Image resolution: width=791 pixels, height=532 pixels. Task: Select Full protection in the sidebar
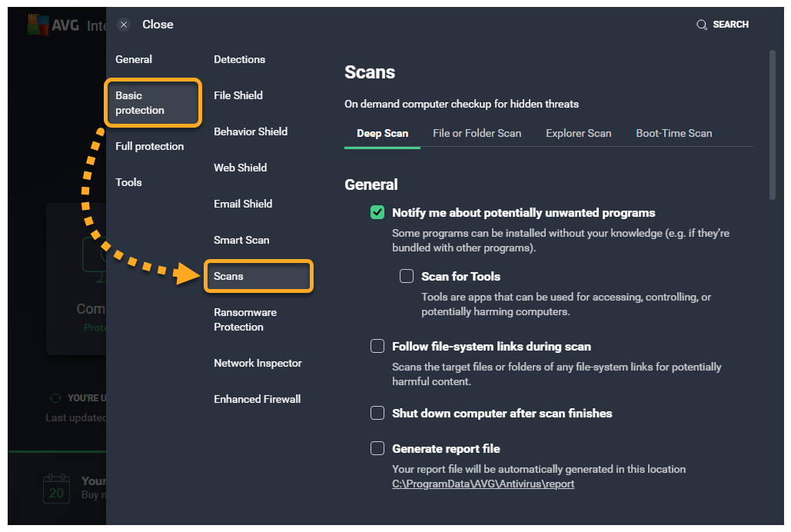coord(149,146)
